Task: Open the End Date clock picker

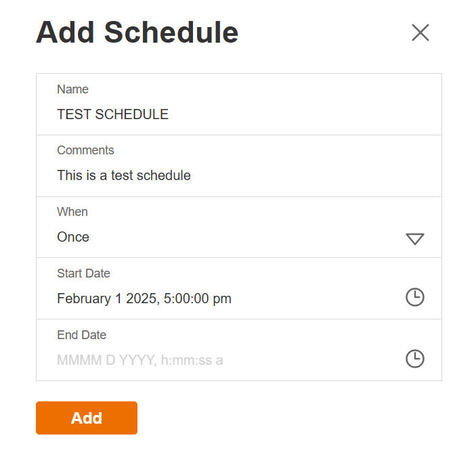Action: (414, 359)
